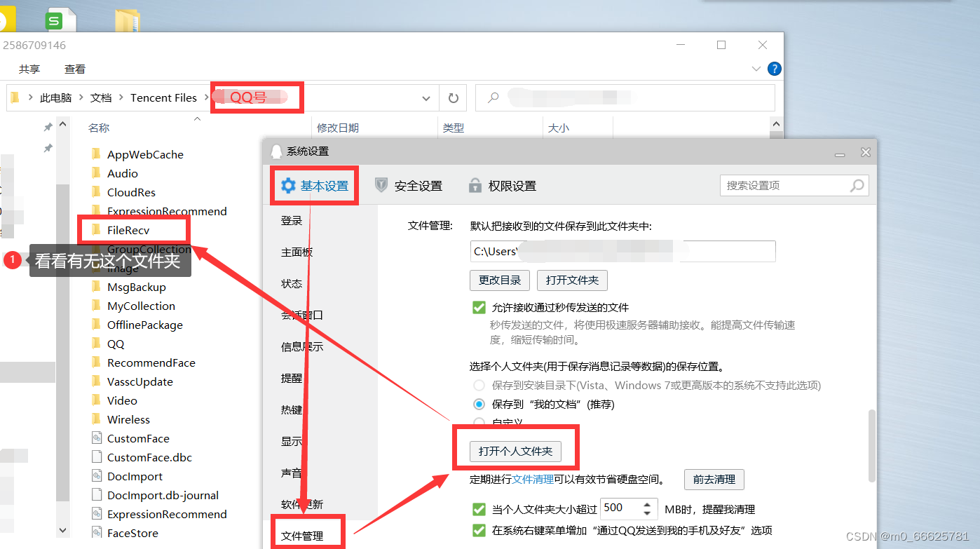980x549 pixels.
Task: Click the 更改目录 button
Action: coord(500,280)
